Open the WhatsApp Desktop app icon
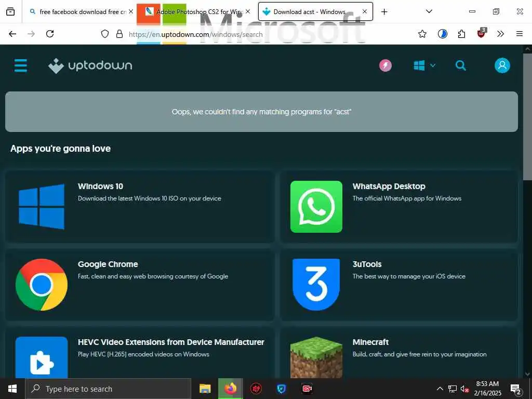Screen dimensions: 532x399 [x=316, y=207]
